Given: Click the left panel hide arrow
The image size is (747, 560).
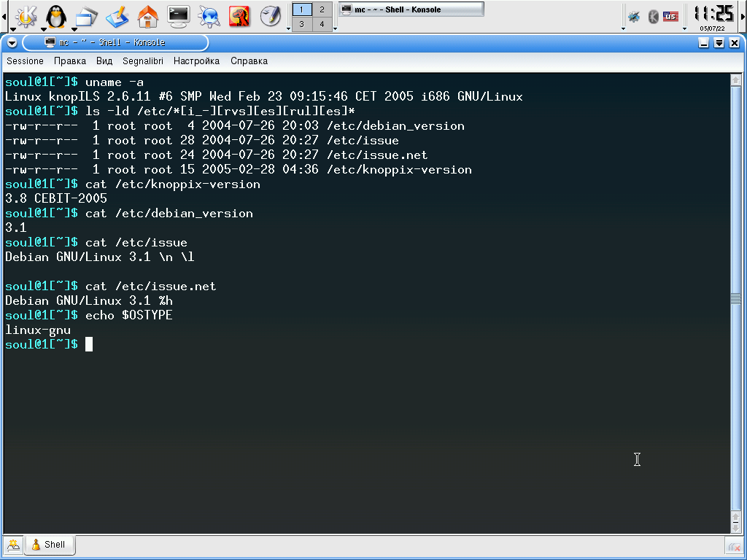Looking at the screenshot, I should [x=4, y=17].
